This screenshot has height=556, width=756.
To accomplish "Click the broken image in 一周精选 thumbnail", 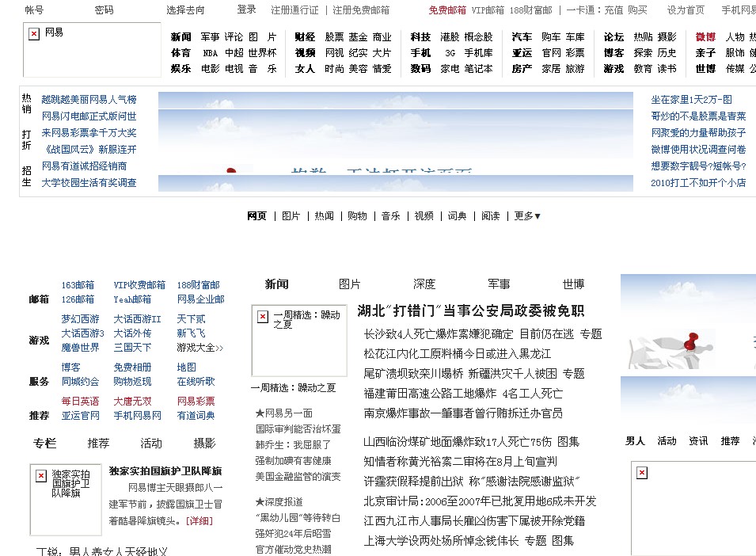I will 299,341.
